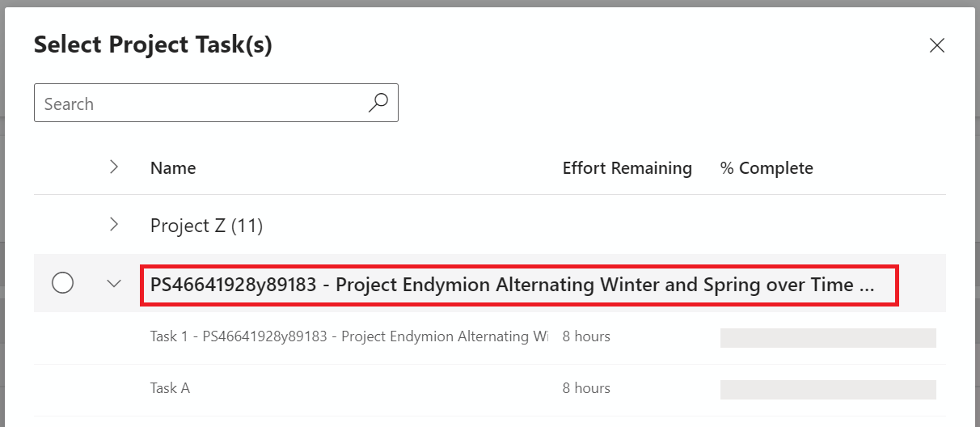
Task: Collapse the PS46641928y89183 project group
Action: click(x=114, y=283)
